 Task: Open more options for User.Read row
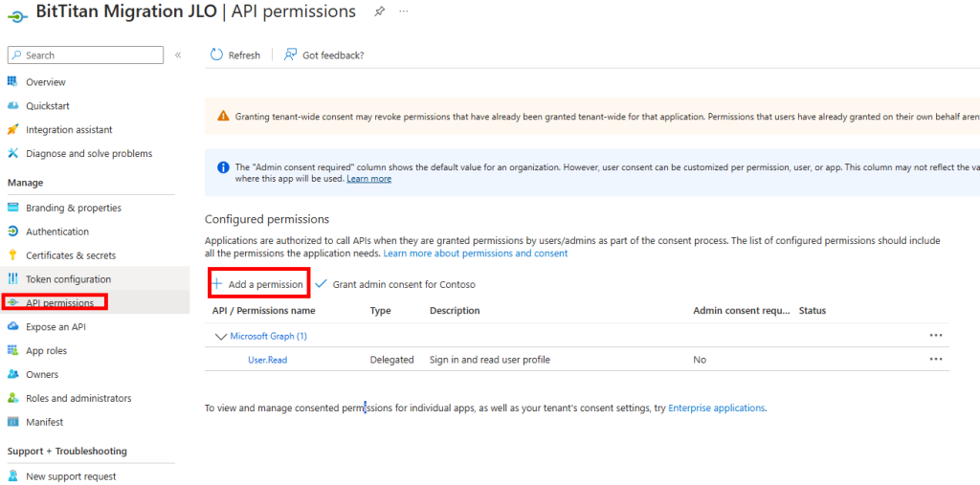[935, 360]
